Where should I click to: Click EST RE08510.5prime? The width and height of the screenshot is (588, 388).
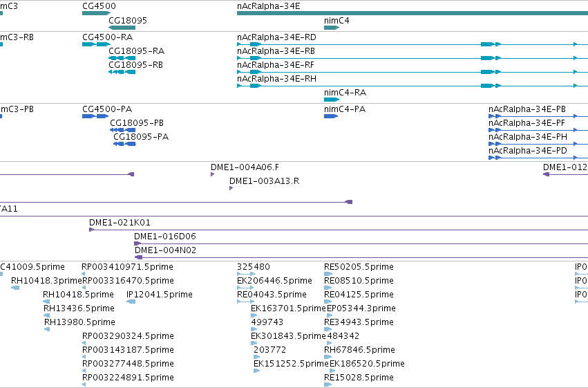point(328,288)
